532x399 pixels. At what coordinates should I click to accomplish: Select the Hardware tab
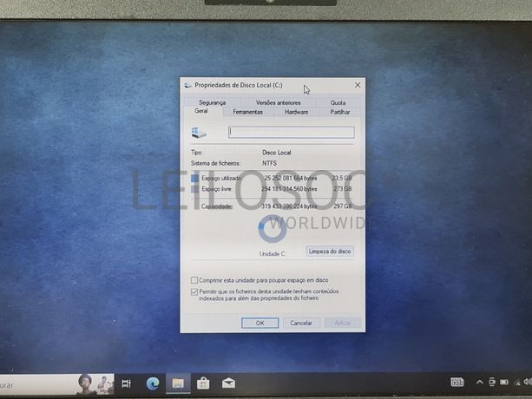pyautogui.click(x=296, y=112)
